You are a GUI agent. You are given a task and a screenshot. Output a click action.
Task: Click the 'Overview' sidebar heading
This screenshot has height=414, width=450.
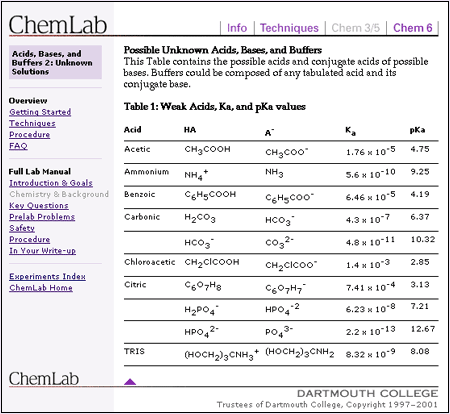[28, 101]
